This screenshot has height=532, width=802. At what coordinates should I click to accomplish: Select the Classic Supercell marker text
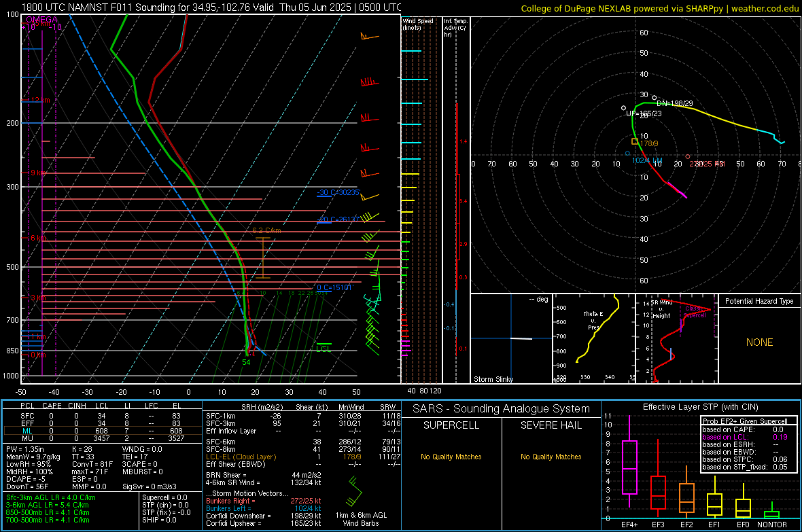point(695,312)
